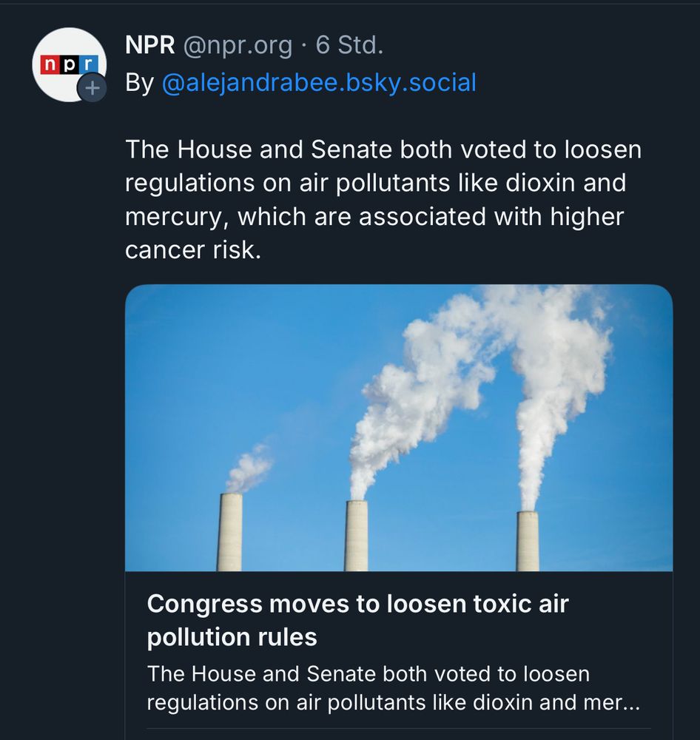Open the NPR display name
700x740 pixels.
150,46
